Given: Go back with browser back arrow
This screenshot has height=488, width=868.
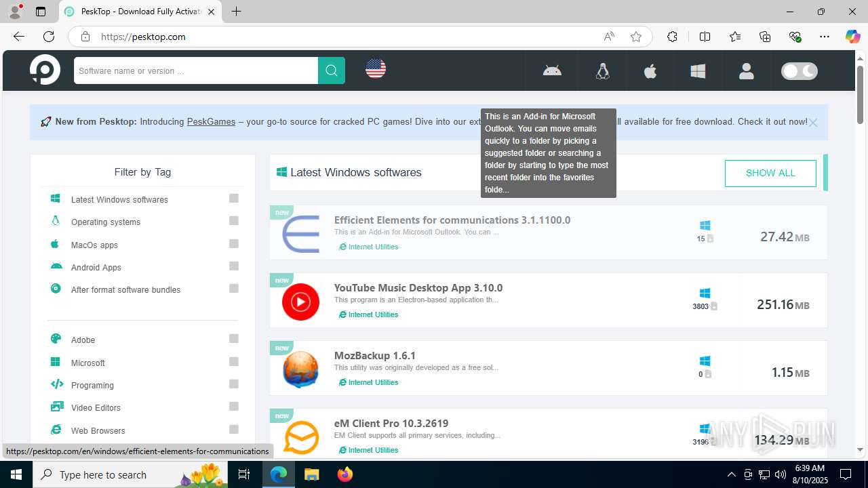Looking at the screenshot, I should pos(18,37).
